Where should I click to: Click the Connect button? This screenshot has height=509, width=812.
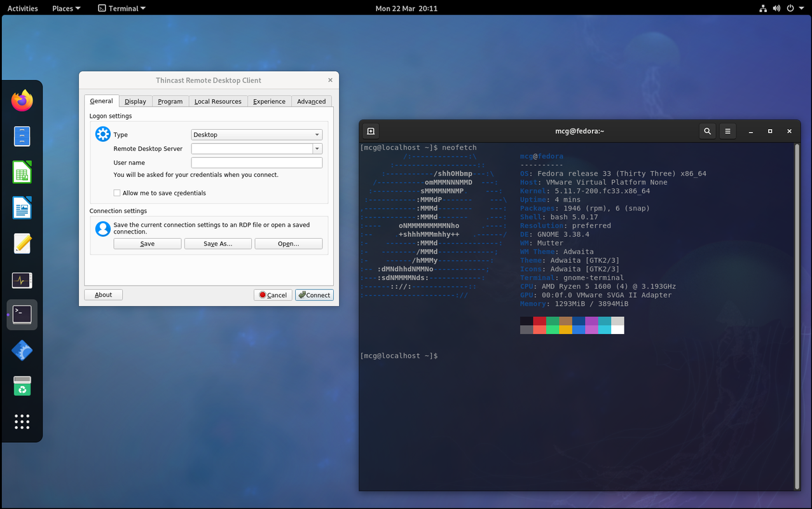[x=314, y=295]
